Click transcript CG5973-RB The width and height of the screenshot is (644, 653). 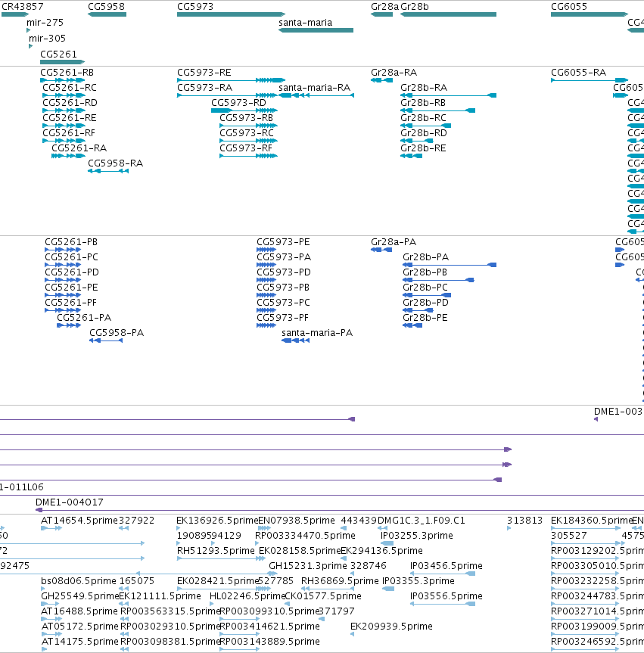click(247, 118)
